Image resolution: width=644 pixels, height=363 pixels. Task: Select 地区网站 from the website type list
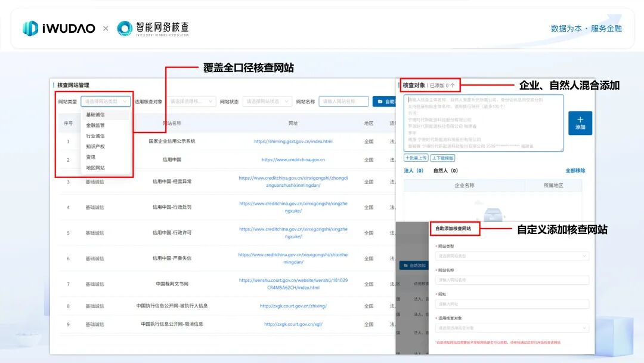[95, 168]
